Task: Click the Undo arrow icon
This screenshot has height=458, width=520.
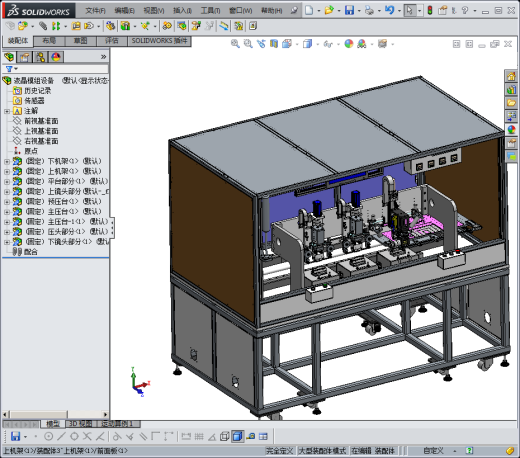Action: (389, 10)
